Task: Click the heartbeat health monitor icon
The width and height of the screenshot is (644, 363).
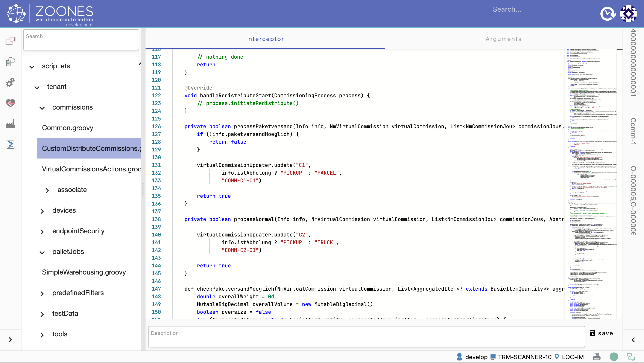Action: pos(11,103)
